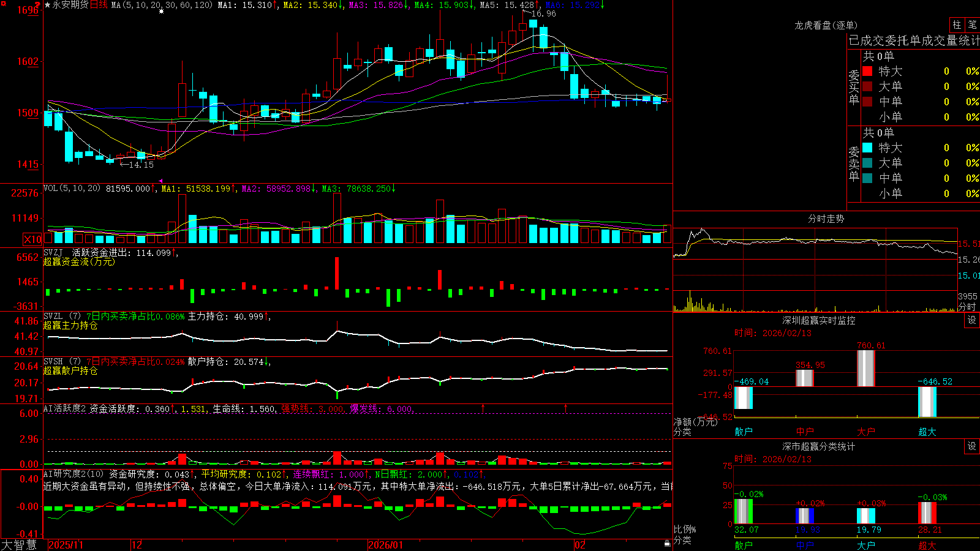Open 设 settings for 深圳超赢实时监控
This screenshot has width=980, height=551.
click(972, 320)
